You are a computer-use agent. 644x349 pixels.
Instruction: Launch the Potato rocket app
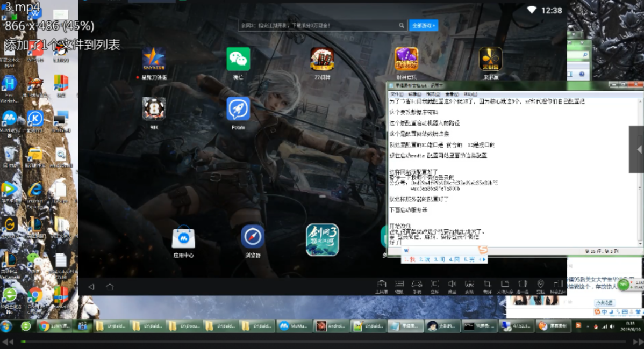[x=238, y=109]
